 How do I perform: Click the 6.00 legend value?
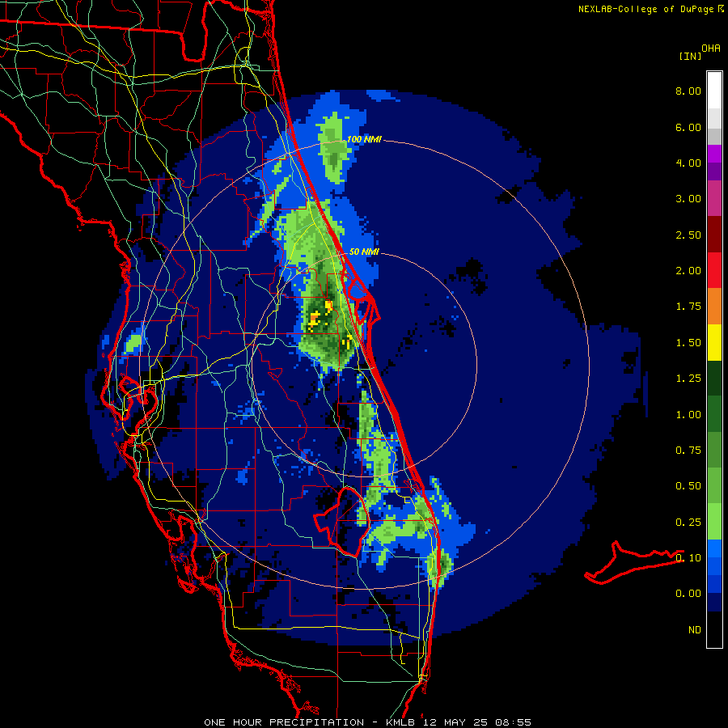(688, 127)
